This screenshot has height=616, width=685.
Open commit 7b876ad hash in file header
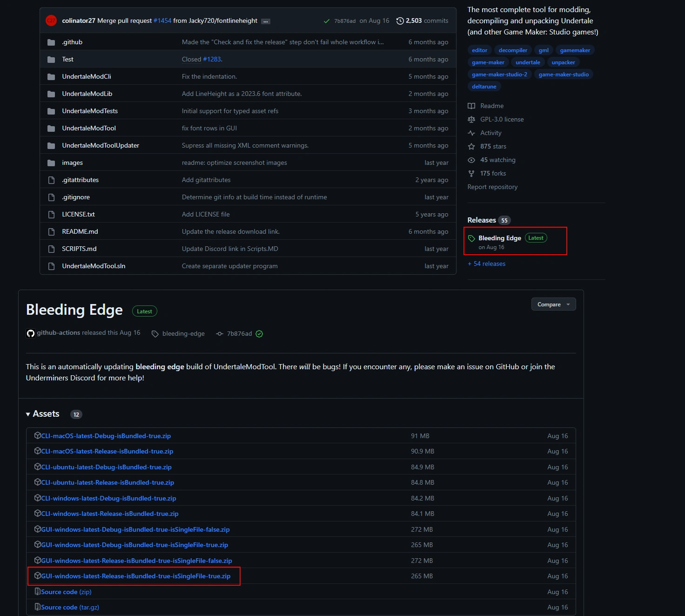pos(345,21)
